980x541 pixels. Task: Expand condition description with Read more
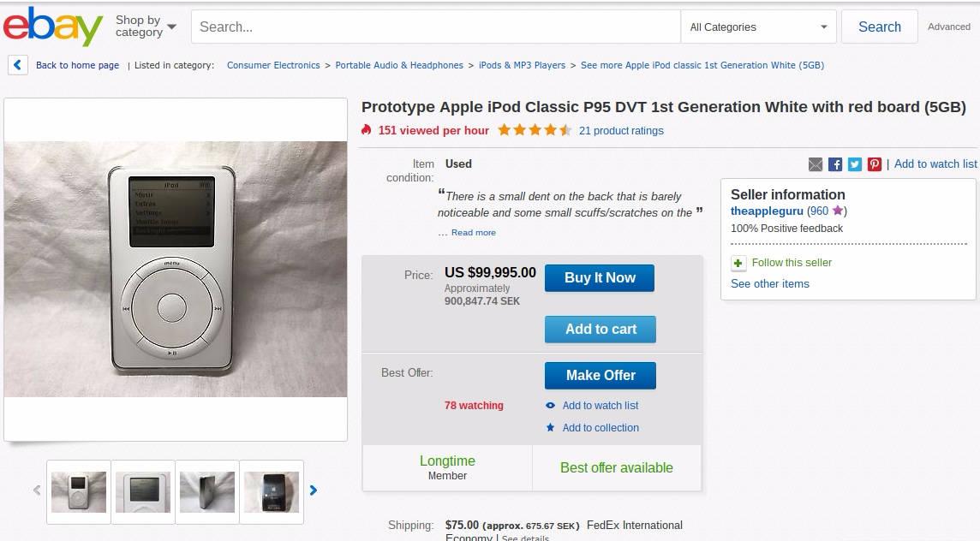click(x=473, y=233)
